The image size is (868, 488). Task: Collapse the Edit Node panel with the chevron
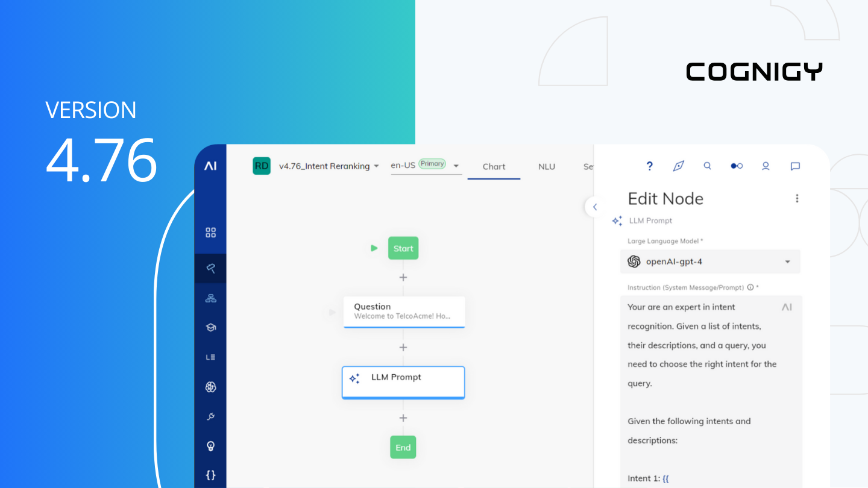coord(595,207)
